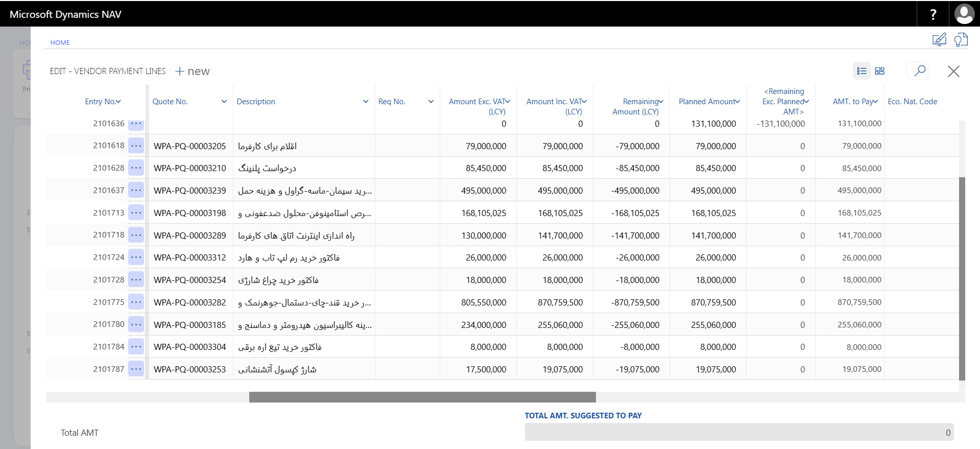Expand Planned Amount column menu
Screen dimensions: 980x449
coord(737,102)
